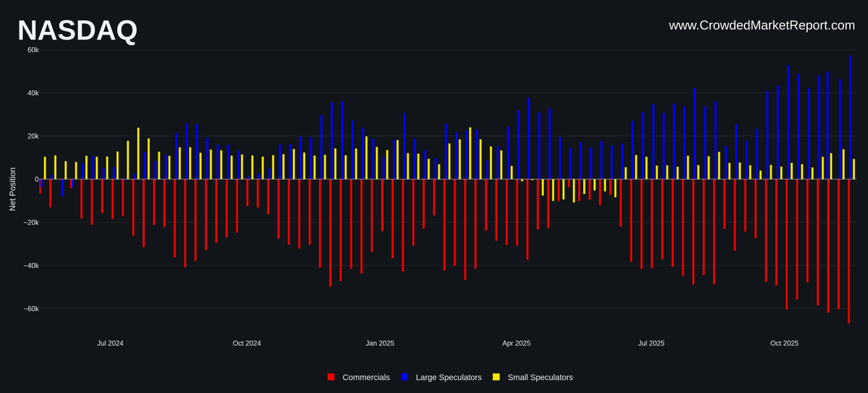Click the last, tallest blue Large Speculators bar
The image size is (868, 393).
[851, 117]
